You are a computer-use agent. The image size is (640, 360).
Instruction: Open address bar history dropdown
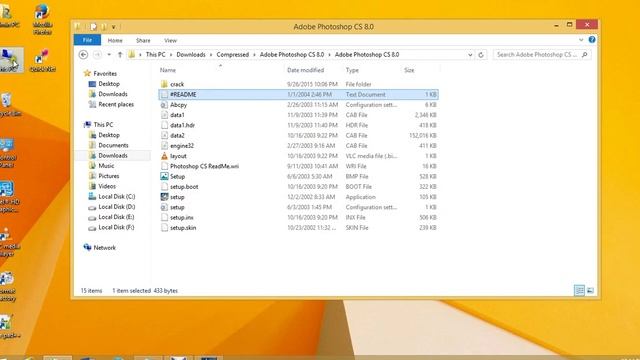pyautogui.click(x=470, y=55)
